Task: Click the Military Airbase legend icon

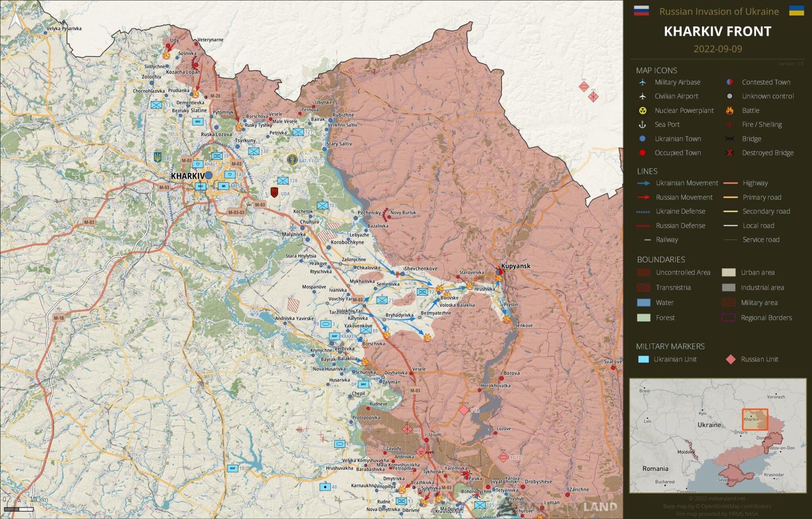Action: tap(642, 82)
